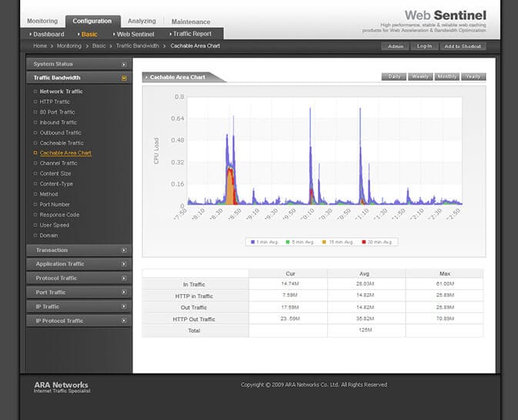Click the Basic breadcrumb link

99,46
